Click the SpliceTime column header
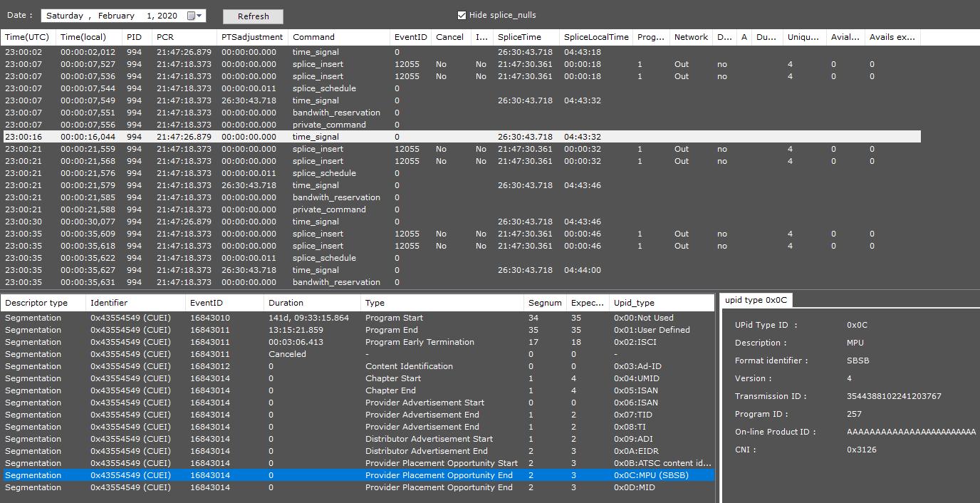The height and width of the screenshot is (503, 980). [x=526, y=37]
